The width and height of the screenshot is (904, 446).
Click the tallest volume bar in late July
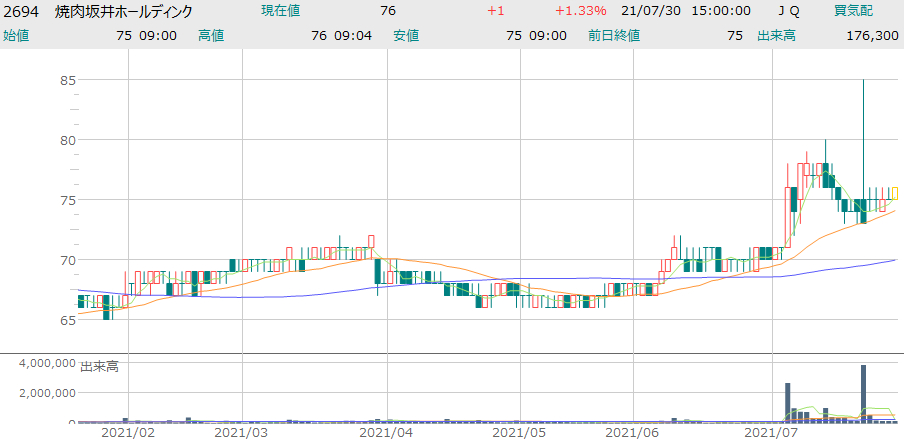click(863, 394)
